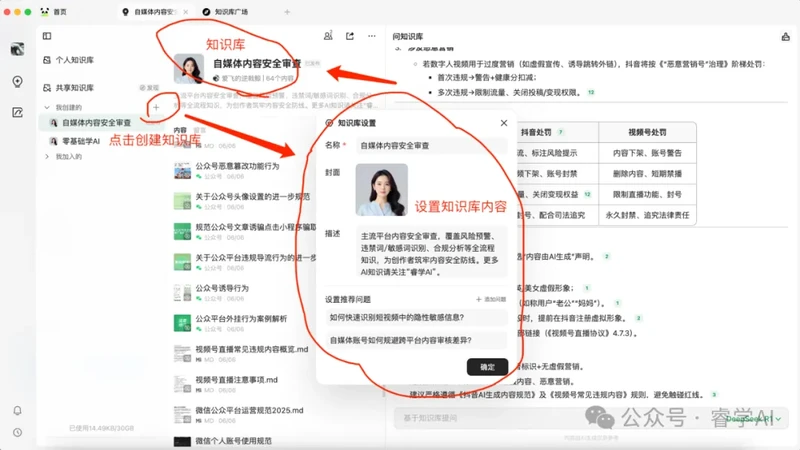
Task: Select 自媒体内容安全审查 in the sidebar list
Action: pyautogui.click(x=97, y=122)
